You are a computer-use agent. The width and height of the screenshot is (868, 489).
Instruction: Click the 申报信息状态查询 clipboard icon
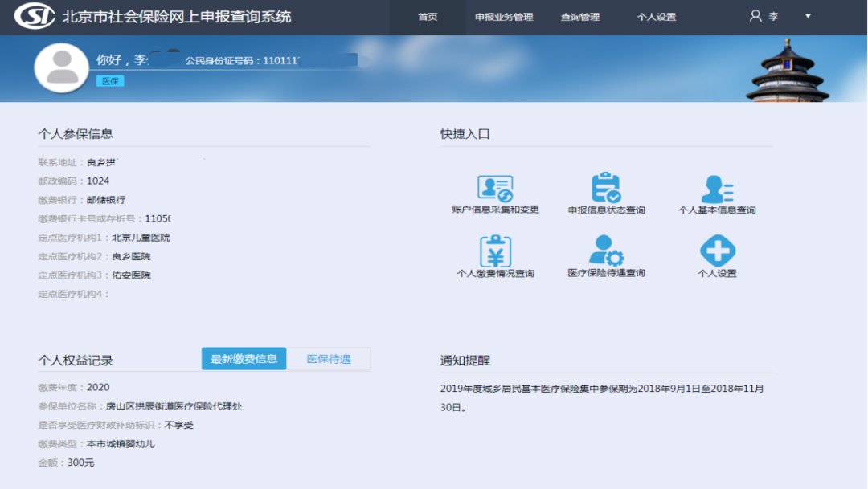[x=606, y=188]
